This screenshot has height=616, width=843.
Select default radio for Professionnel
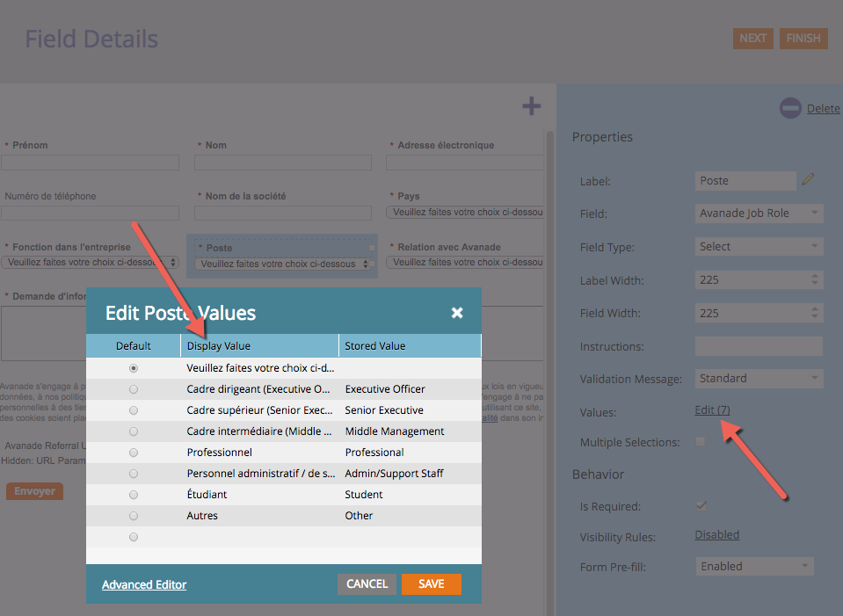[x=134, y=453]
